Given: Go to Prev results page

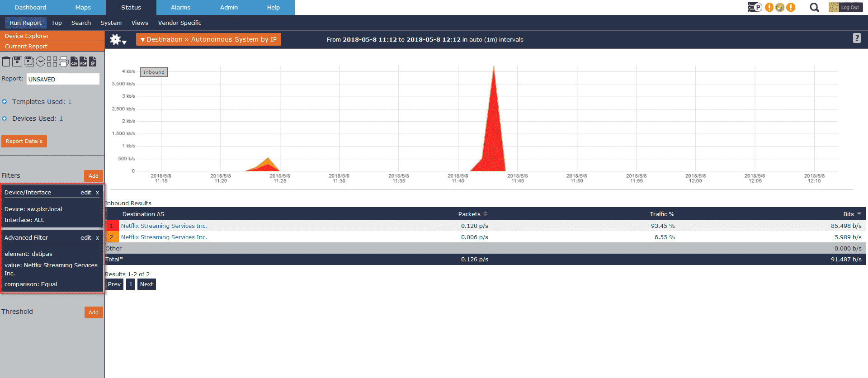Looking at the screenshot, I should (x=114, y=284).
